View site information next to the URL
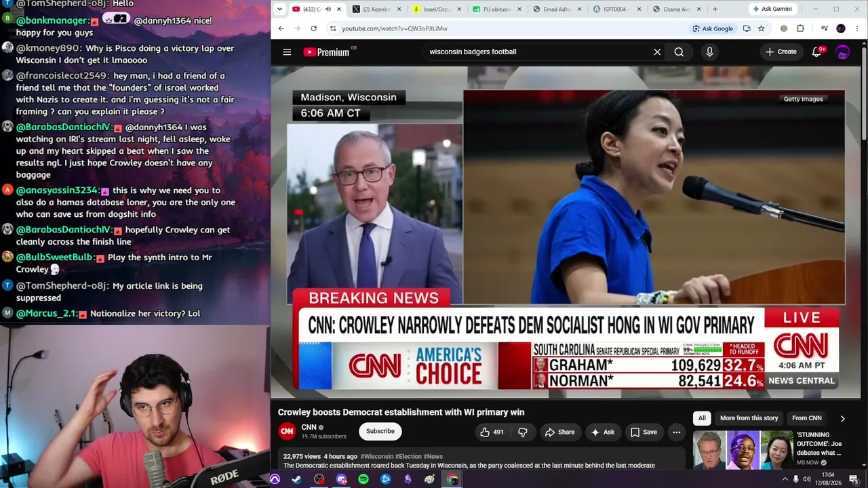This screenshot has width=868, height=488. pos(332,28)
